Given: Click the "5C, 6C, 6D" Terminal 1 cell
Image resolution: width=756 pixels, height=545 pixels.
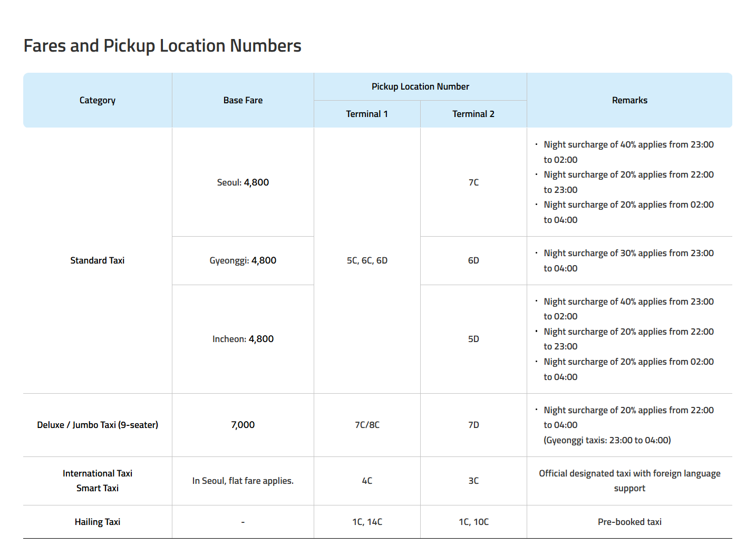Looking at the screenshot, I should pos(367,260).
